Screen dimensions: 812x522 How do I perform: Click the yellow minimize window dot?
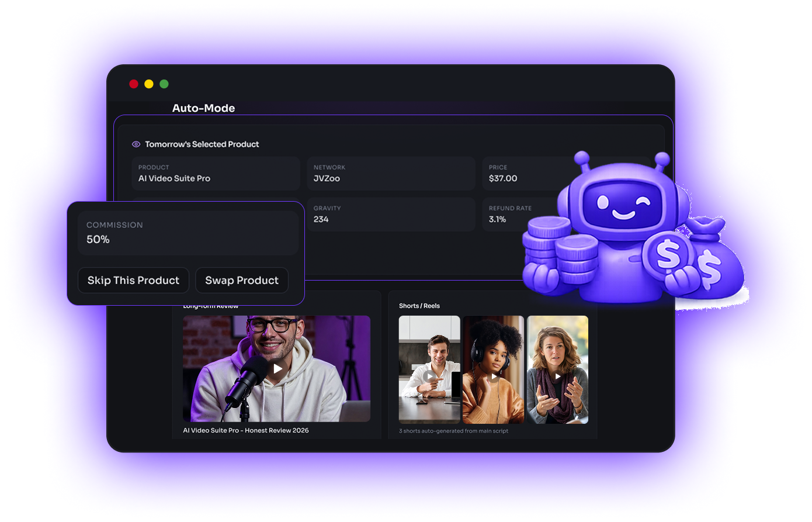coord(149,84)
